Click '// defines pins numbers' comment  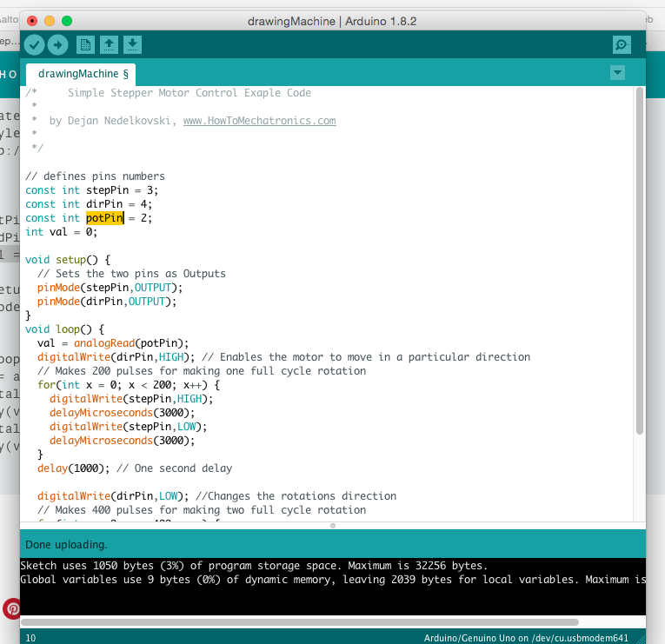coord(95,176)
